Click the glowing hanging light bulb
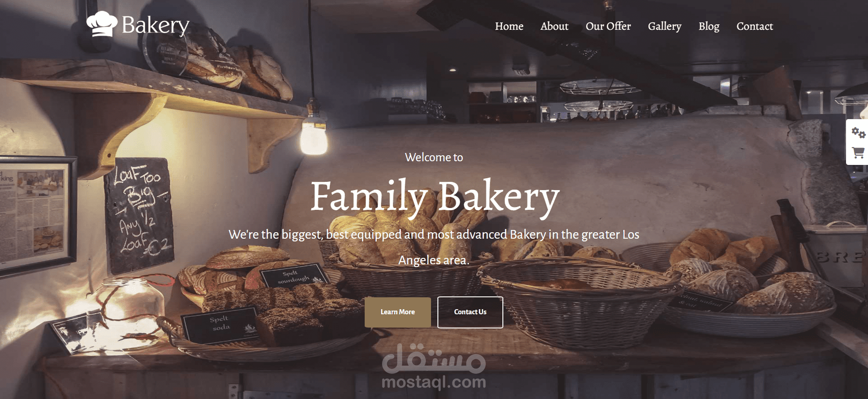 (x=313, y=136)
